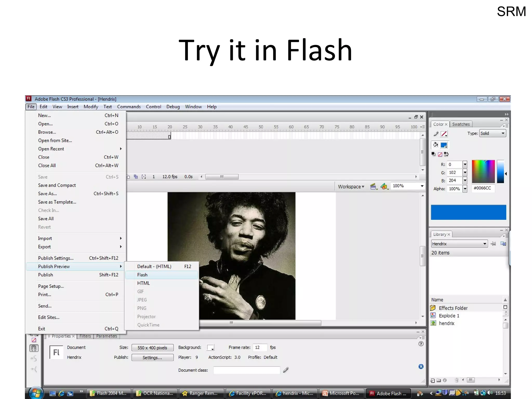Viewport: 532px width, 399px height.
Task: Open the color Type dropdown showing Solid
Action: click(493, 133)
